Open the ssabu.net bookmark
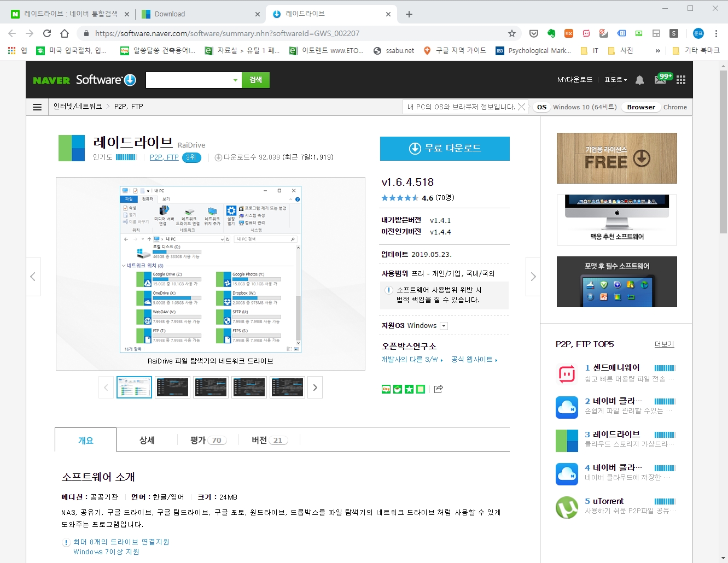 (x=393, y=50)
